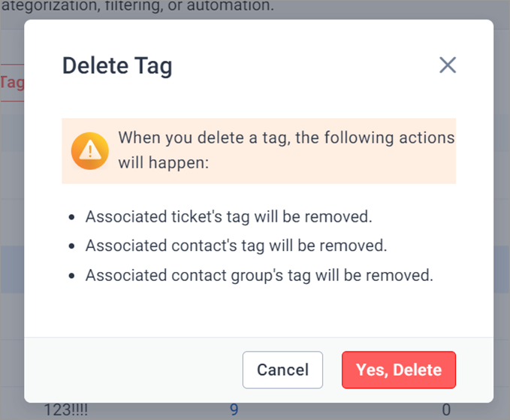The image size is (510, 420).
Task: Click the 123!!!! tag name in background list
Action: pos(65,410)
